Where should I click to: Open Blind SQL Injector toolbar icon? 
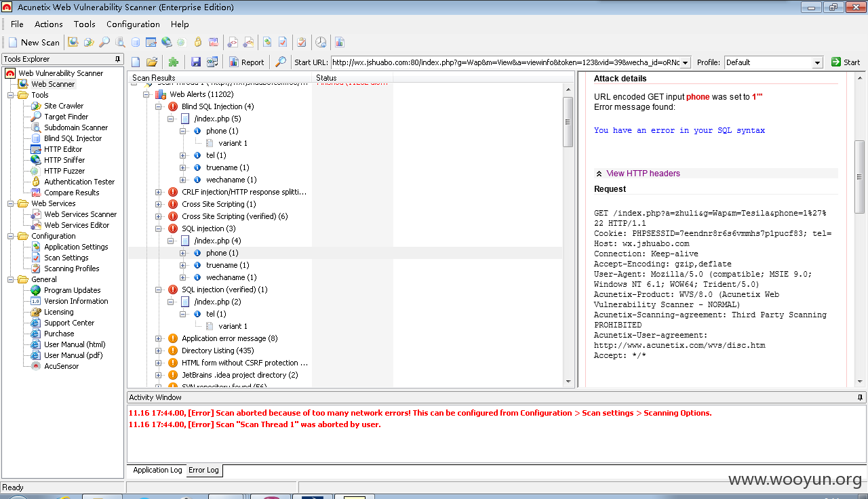pos(136,42)
